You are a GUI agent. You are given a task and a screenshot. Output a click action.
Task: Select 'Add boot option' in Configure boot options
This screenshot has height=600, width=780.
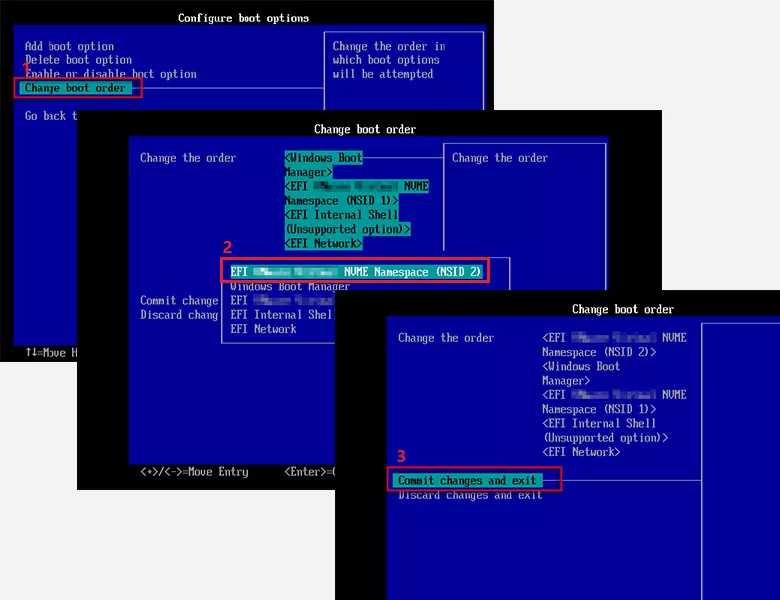tap(69, 46)
